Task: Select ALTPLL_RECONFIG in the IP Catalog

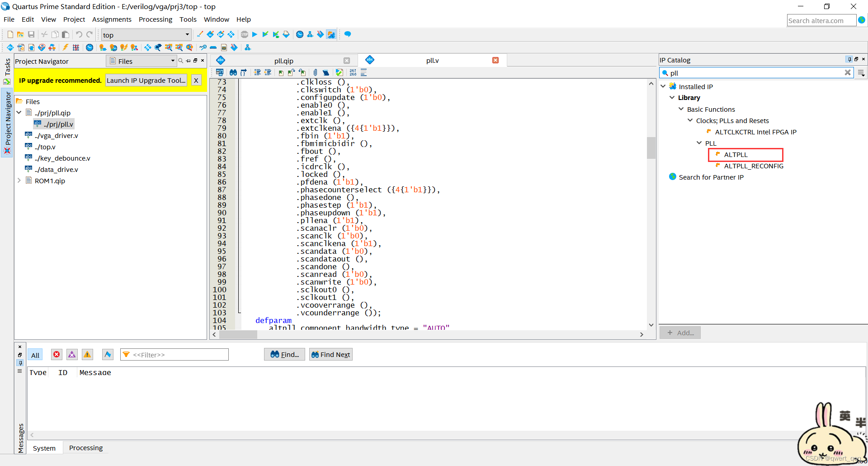Action: click(x=754, y=166)
